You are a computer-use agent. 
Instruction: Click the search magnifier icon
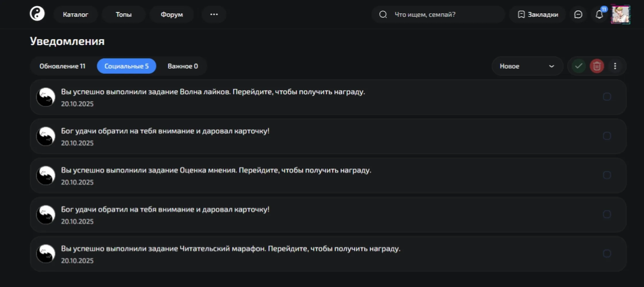pos(383,14)
